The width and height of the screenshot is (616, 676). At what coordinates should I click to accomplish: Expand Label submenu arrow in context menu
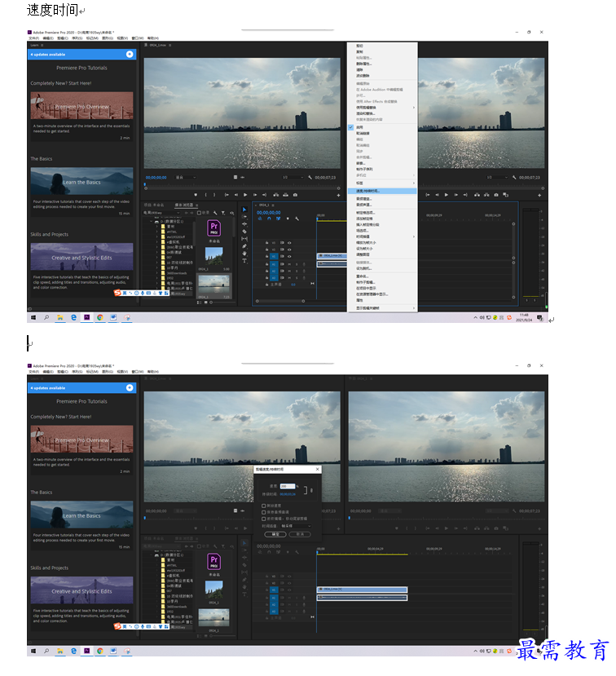coord(414,183)
